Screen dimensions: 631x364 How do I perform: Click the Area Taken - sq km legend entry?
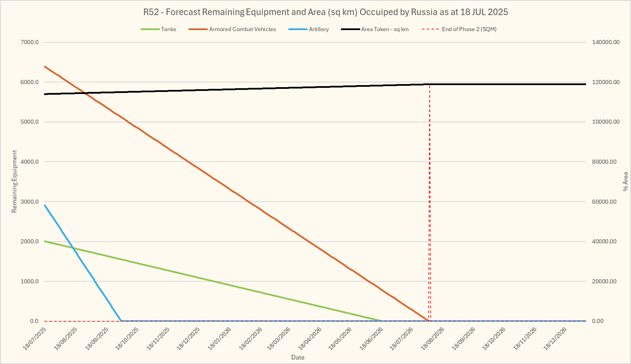point(385,29)
